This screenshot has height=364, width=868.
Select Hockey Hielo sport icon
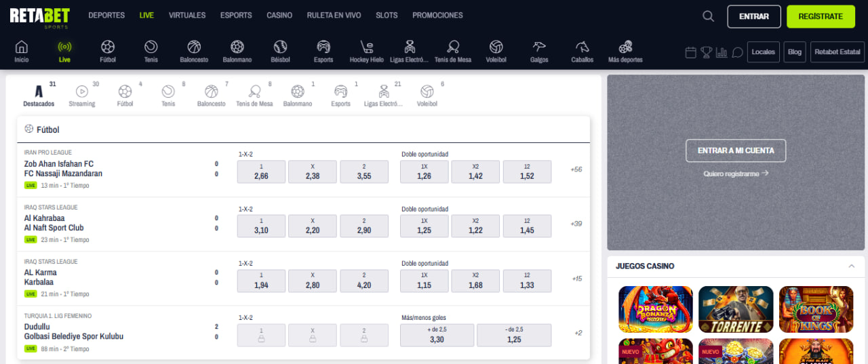pos(366,52)
